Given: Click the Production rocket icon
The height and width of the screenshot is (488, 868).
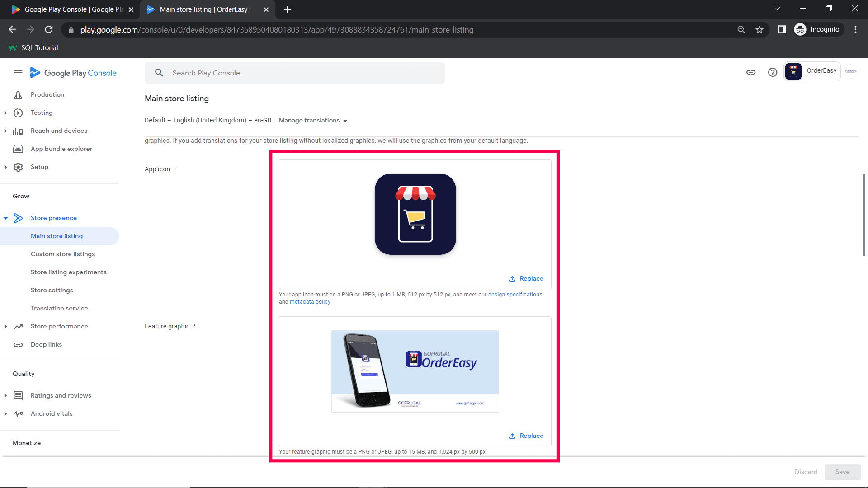Looking at the screenshot, I should tap(18, 95).
